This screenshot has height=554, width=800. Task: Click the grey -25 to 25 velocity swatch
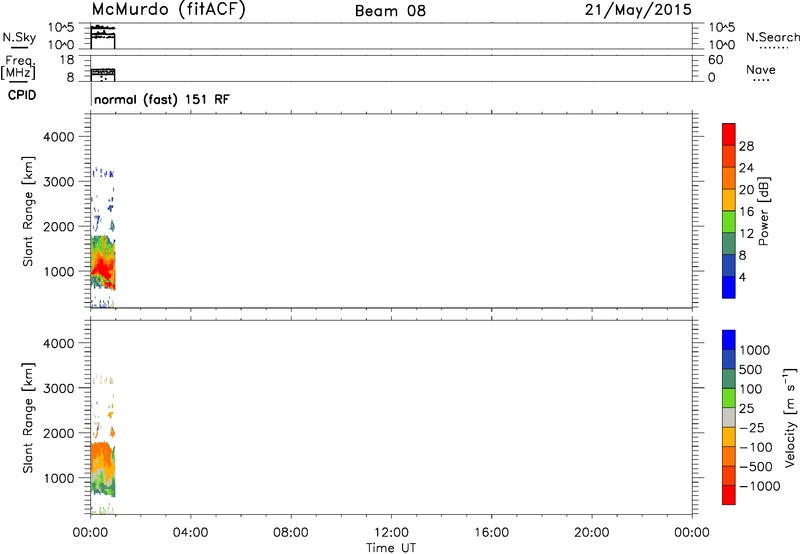tap(729, 418)
